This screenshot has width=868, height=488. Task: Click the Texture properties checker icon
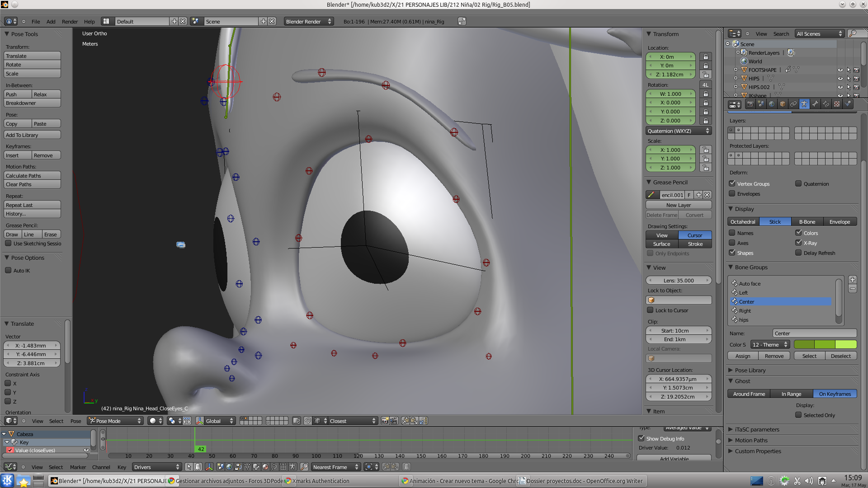837,104
